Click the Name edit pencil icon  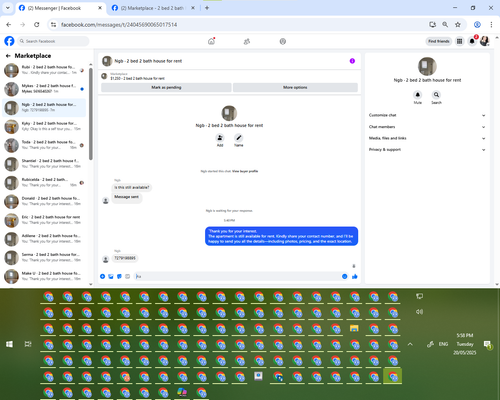(238, 138)
